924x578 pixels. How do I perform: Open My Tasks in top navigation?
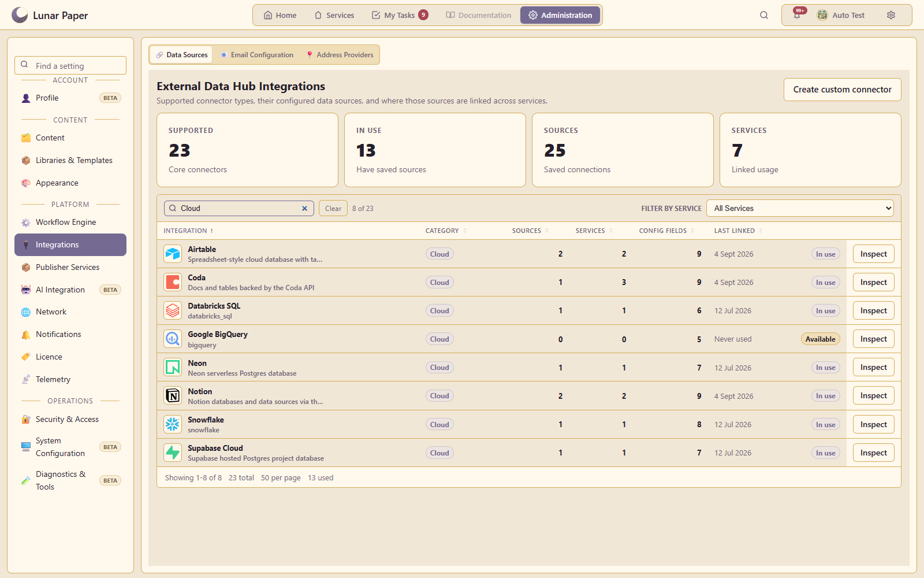pyautogui.click(x=400, y=15)
